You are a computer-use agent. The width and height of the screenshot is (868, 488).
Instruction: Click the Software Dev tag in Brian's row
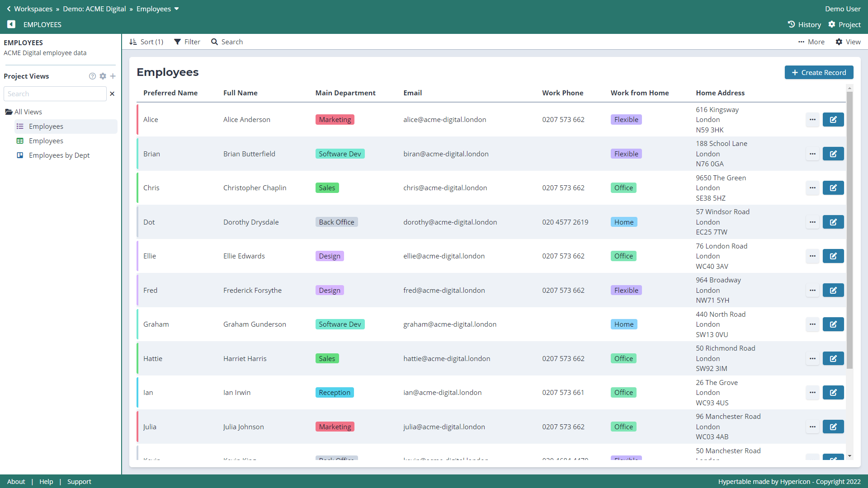click(340, 154)
